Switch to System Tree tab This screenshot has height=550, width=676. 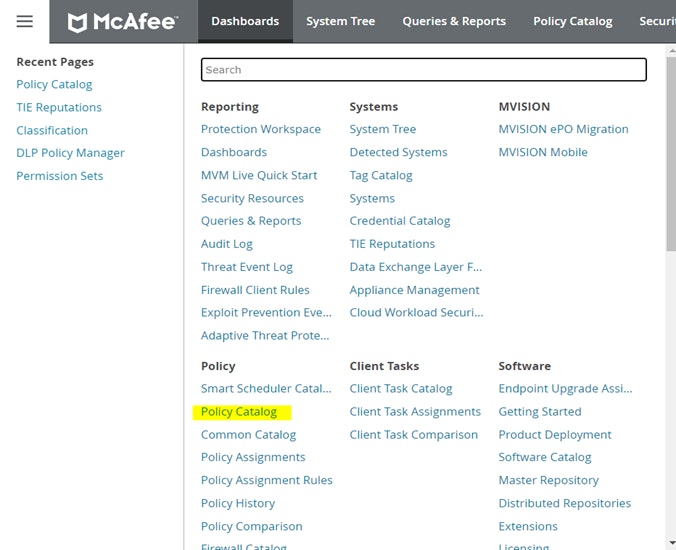click(x=340, y=21)
